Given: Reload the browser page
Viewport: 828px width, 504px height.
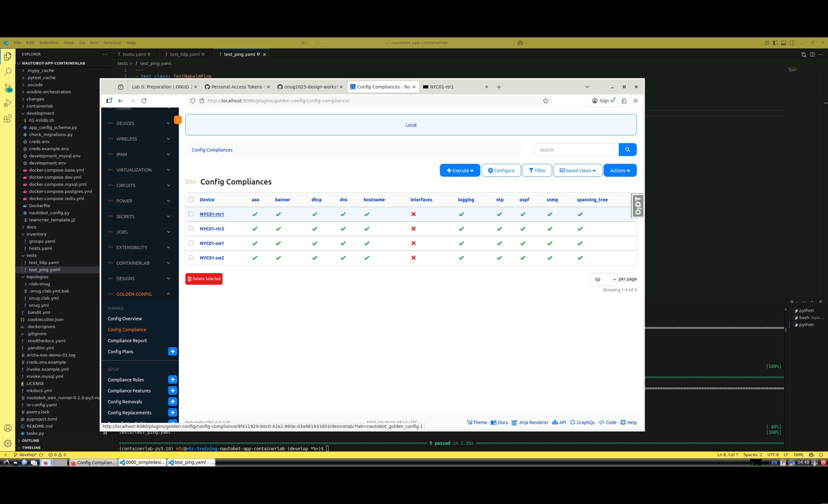Looking at the screenshot, I should tap(144, 101).
